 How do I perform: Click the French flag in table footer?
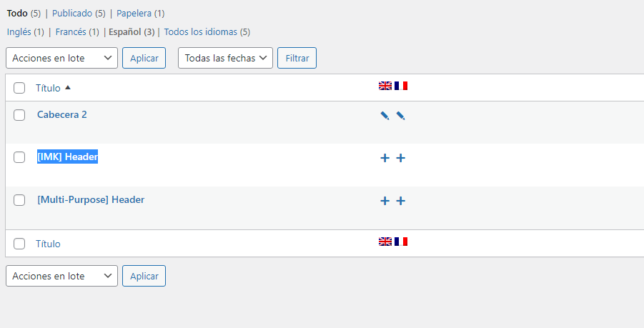[x=401, y=242]
